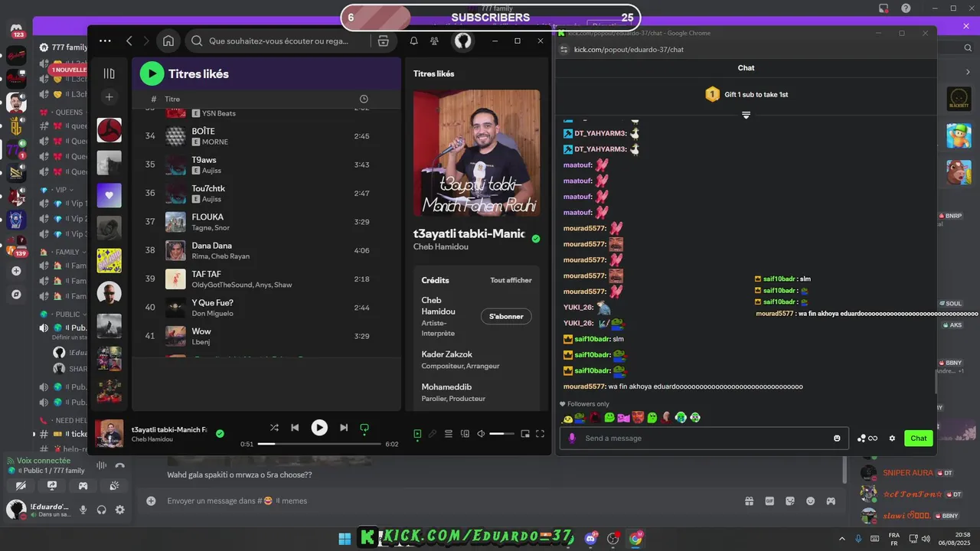Start an activity in Discord voice panel
Viewport: 980px width, 551px height.
pos(83,485)
